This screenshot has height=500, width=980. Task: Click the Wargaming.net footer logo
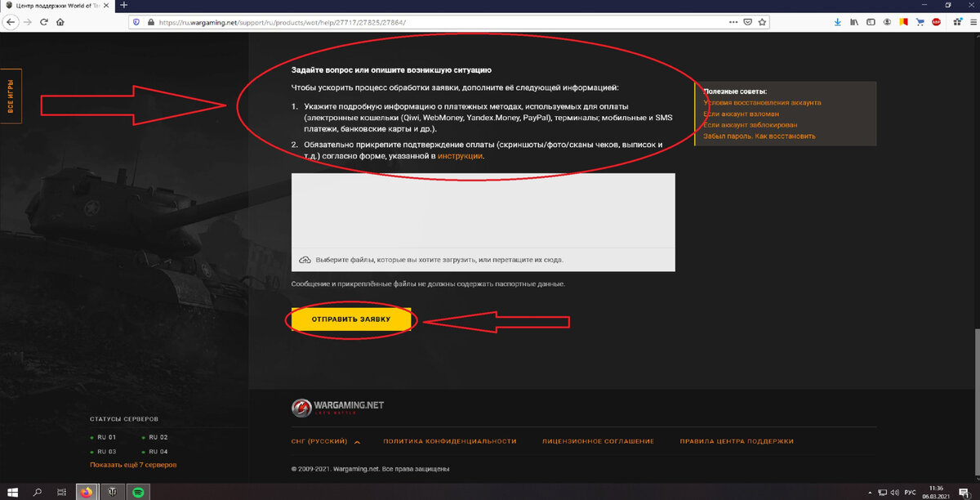[337, 407]
